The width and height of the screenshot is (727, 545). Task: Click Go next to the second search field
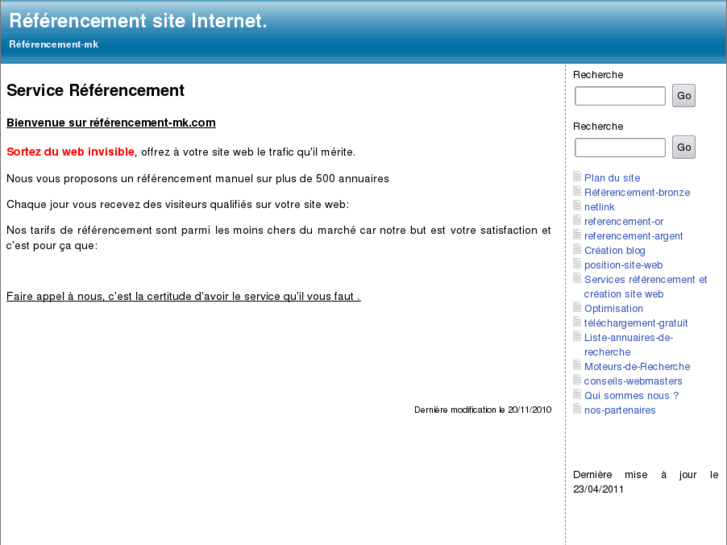[x=684, y=147]
